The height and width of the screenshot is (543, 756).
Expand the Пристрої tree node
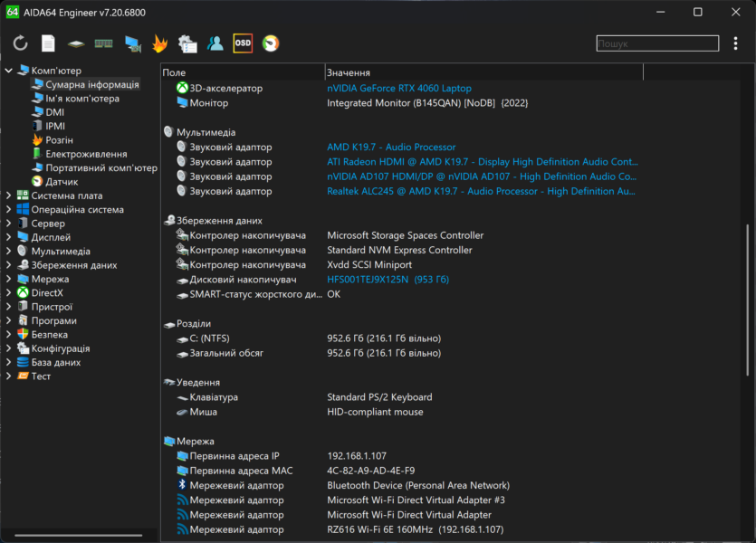click(8, 307)
